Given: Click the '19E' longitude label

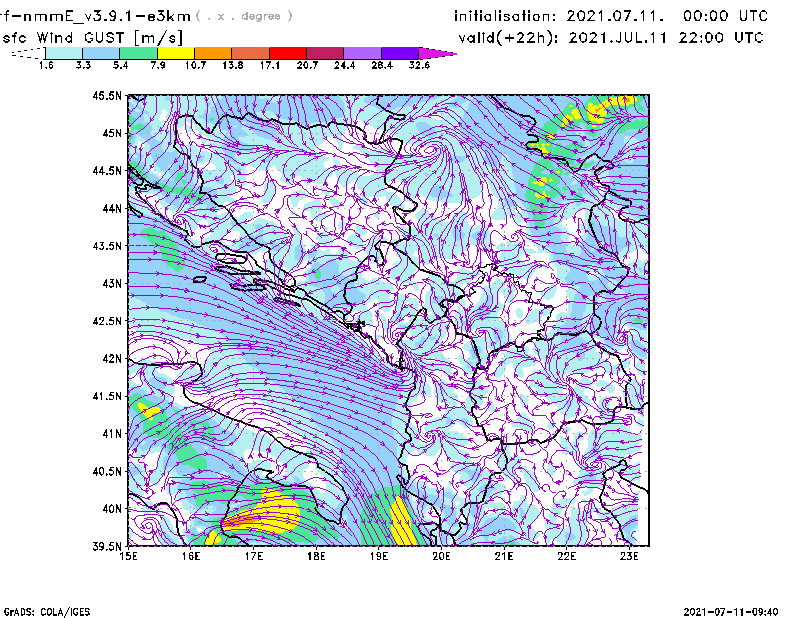Looking at the screenshot, I should point(379,556).
